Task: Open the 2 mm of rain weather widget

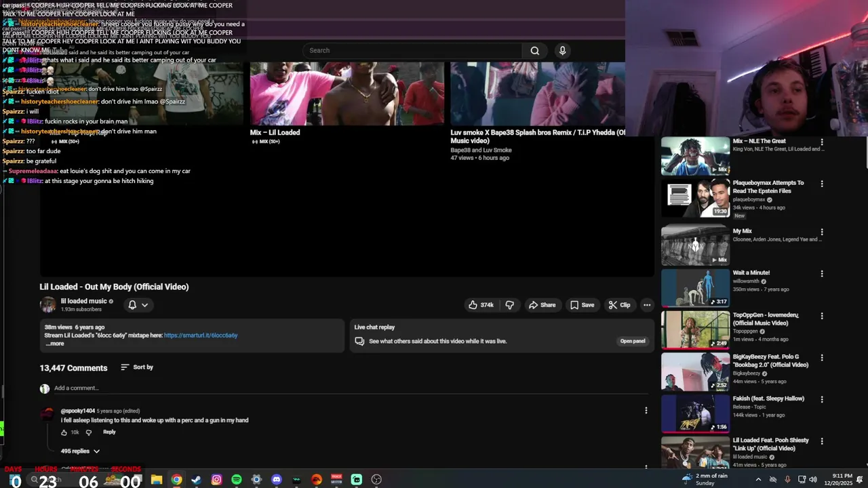Action: [x=705, y=480]
